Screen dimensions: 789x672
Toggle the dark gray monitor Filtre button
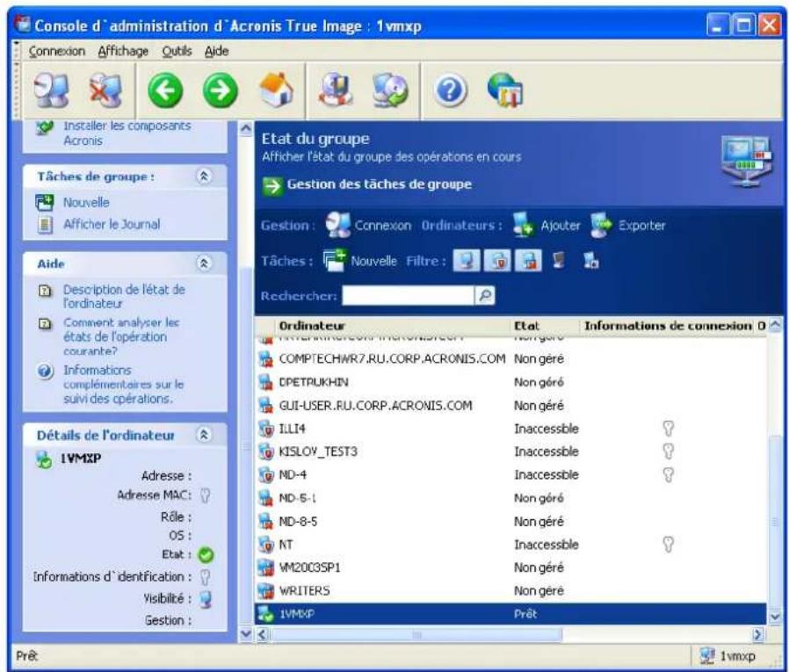pos(559,261)
